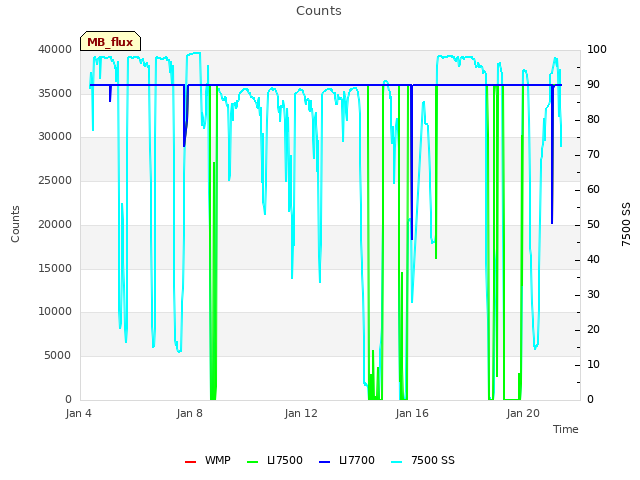Click the MB_flux label tag

(x=110, y=41)
